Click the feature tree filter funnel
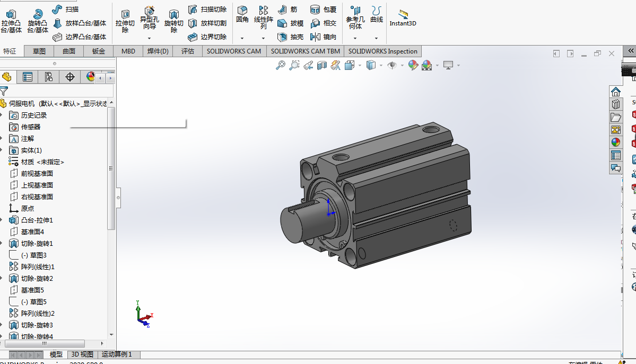This screenshot has height=364, width=636. point(4,91)
